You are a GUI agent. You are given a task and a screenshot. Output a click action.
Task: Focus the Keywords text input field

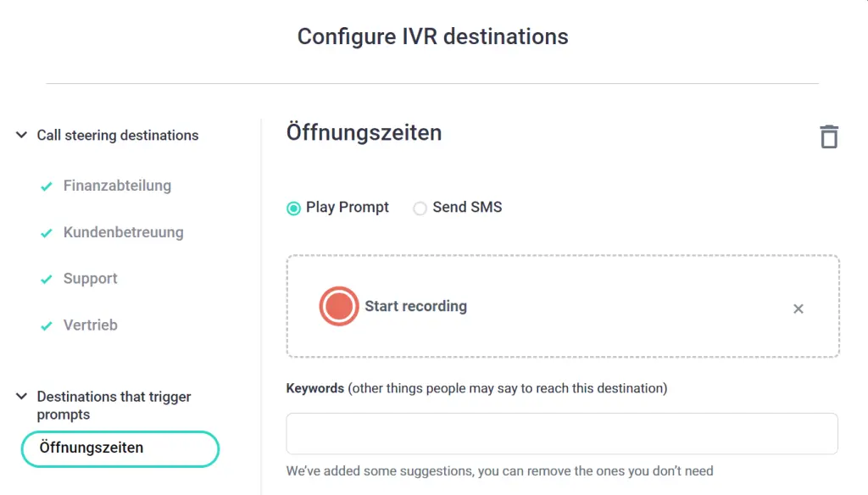pyautogui.click(x=561, y=434)
